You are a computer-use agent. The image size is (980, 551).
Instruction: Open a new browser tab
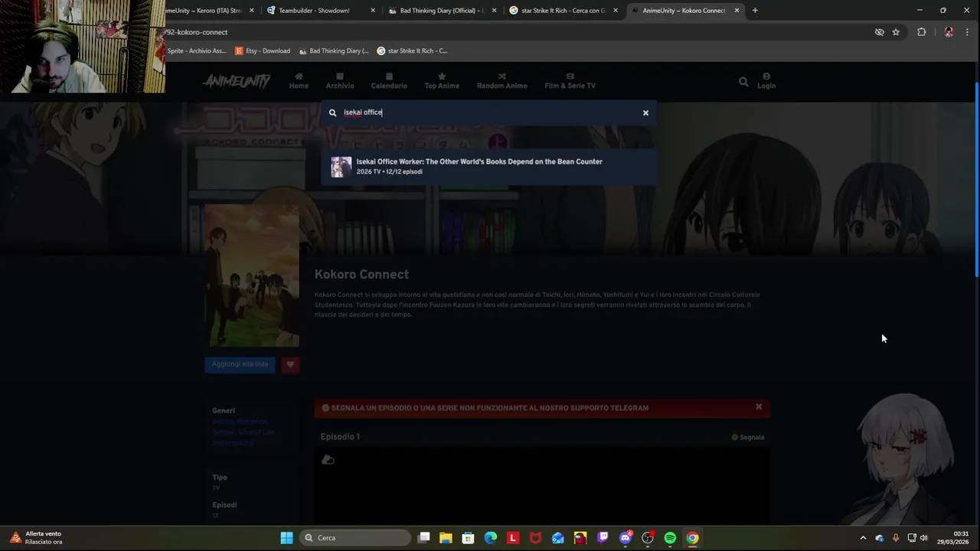pyautogui.click(x=755, y=11)
